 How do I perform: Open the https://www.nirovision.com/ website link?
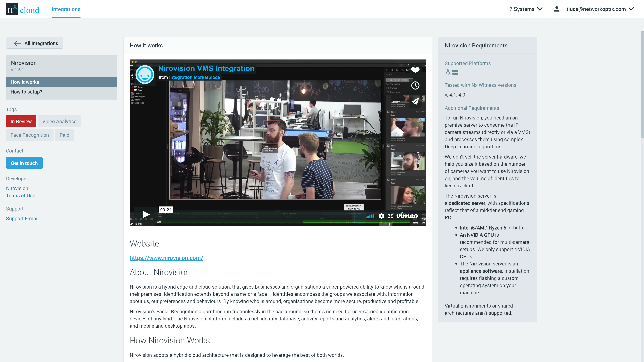[166, 258]
